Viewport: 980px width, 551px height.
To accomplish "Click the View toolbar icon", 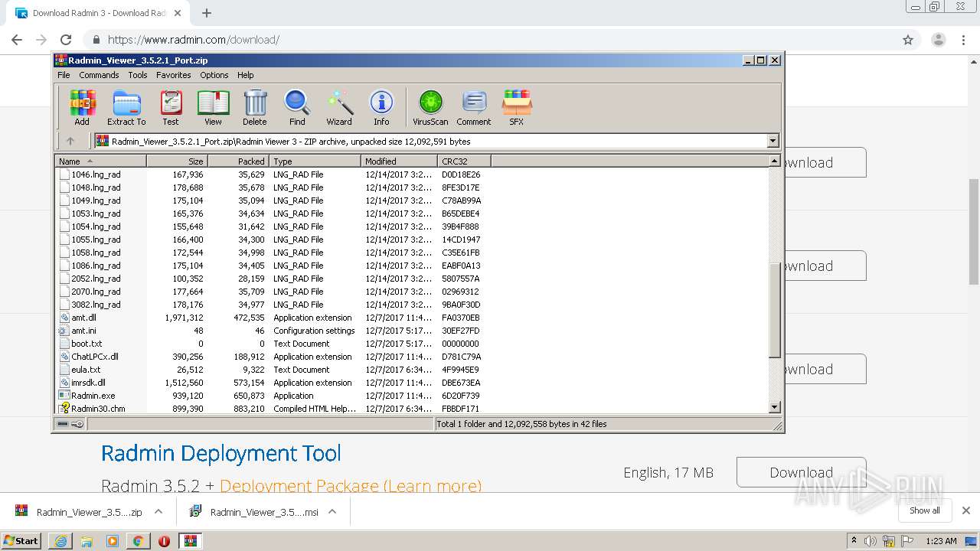I will (213, 107).
